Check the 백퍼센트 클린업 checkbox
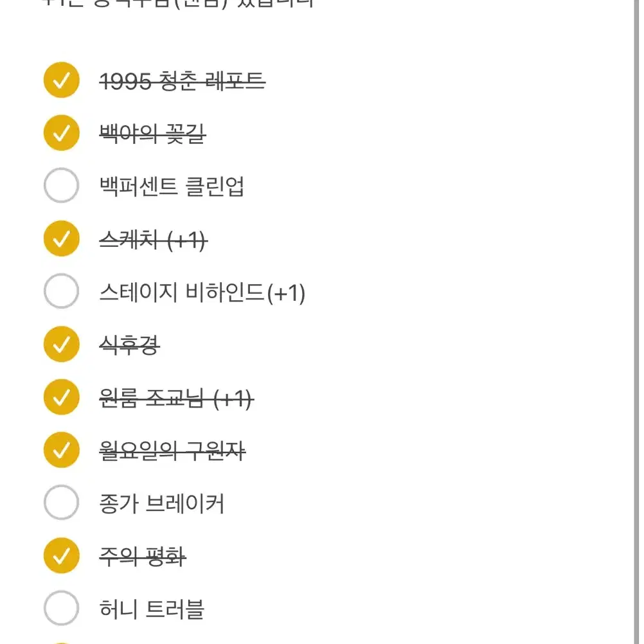The width and height of the screenshot is (644, 644). (61, 186)
